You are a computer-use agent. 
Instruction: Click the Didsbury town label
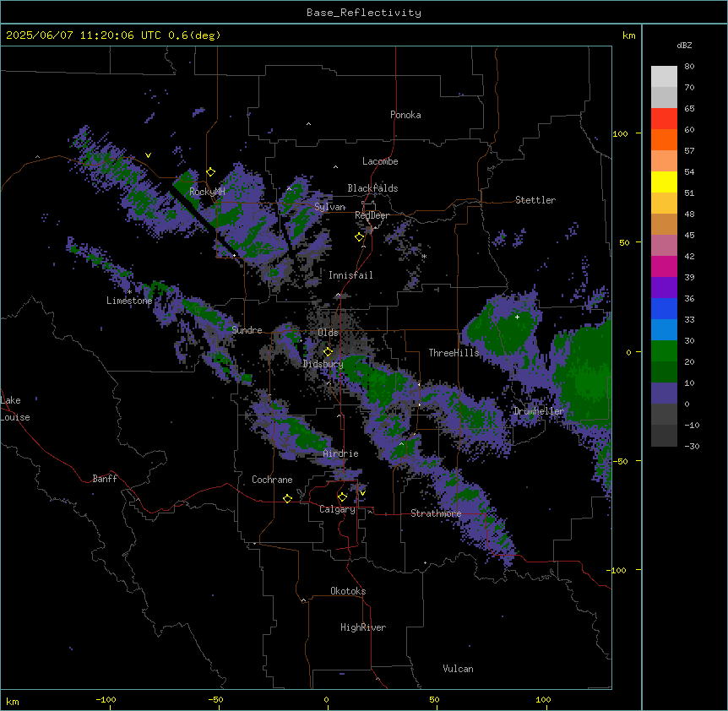[323, 364]
